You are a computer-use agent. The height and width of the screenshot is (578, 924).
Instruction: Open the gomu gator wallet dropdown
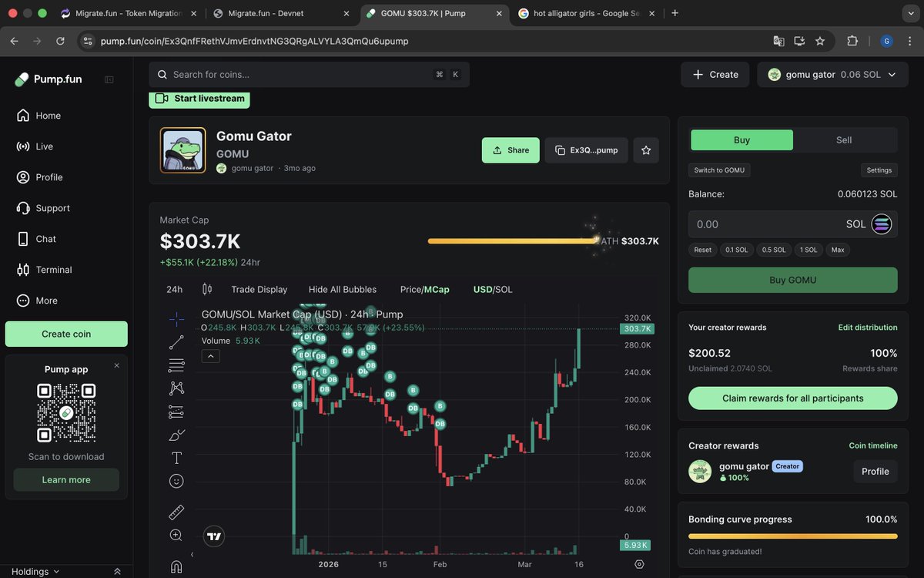tap(832, 75)
